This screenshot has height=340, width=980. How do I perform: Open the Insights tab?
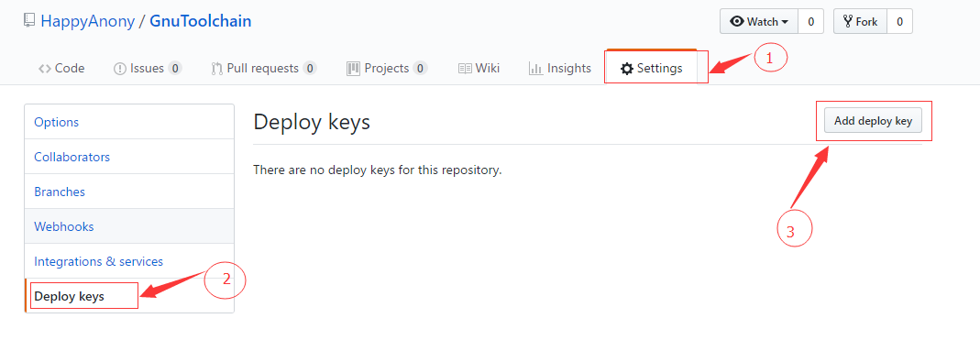coord(560,68)
